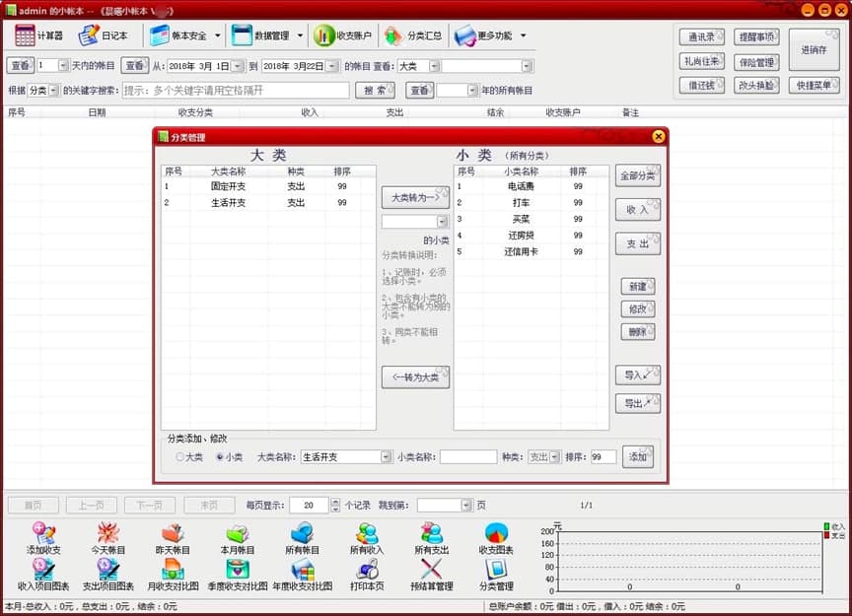
Task: Expand the 大类名称 dropdown showing 生活开支
Action: (x=386, y=457)
